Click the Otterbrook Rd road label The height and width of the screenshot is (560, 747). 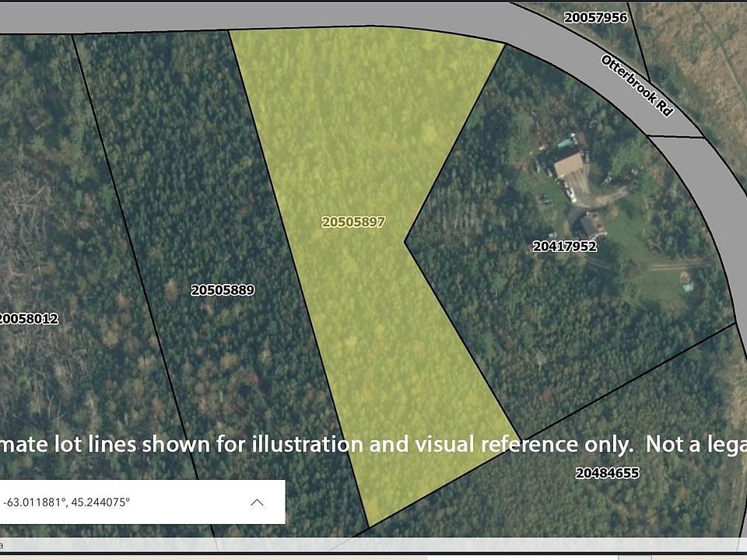tap(637, 86)
